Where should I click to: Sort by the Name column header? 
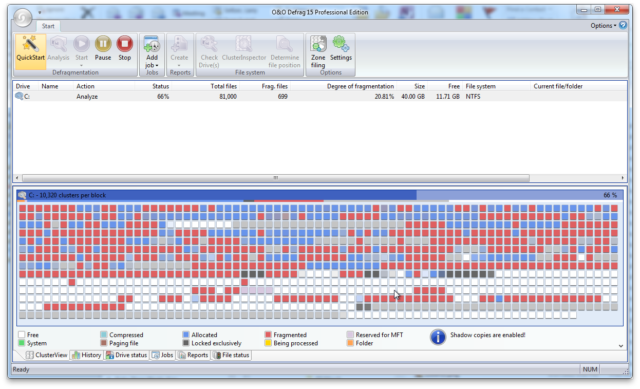click(50, 86)
